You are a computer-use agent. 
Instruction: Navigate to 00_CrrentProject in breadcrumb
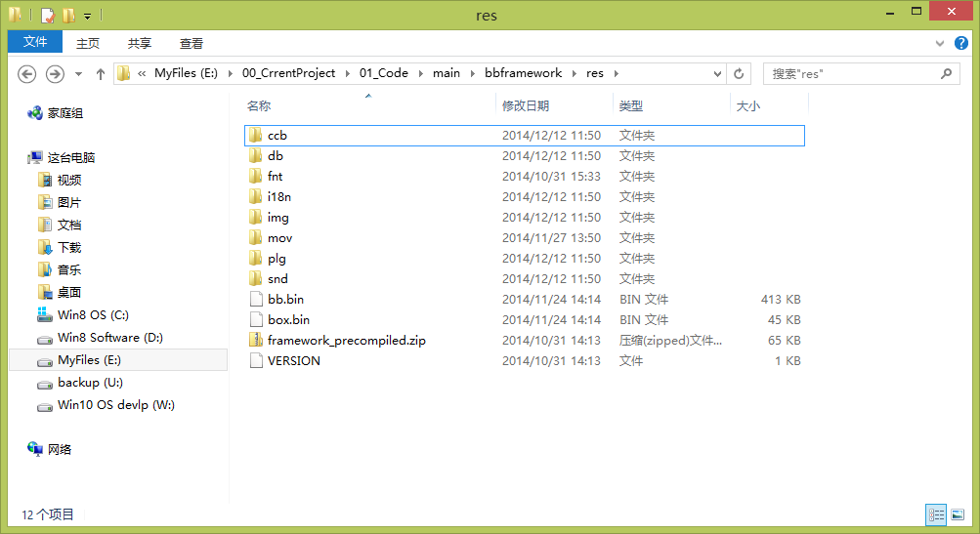[289, 73]
